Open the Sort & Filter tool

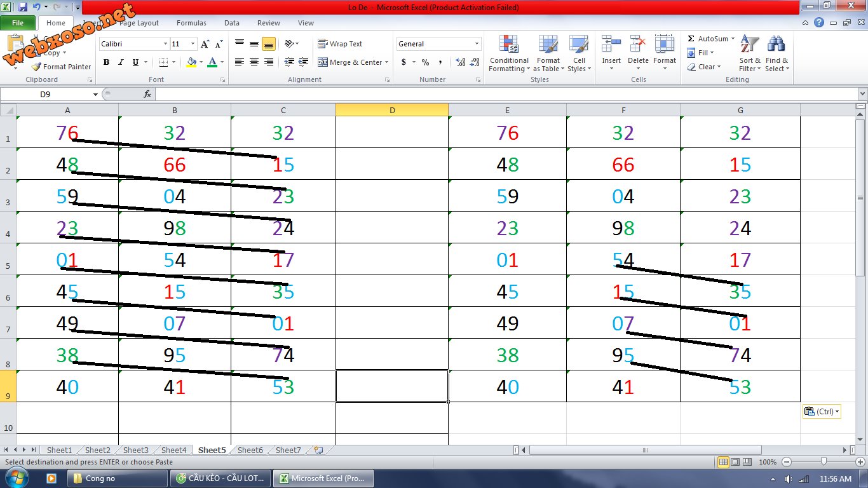pyautogui.click(x=750, y=54)
